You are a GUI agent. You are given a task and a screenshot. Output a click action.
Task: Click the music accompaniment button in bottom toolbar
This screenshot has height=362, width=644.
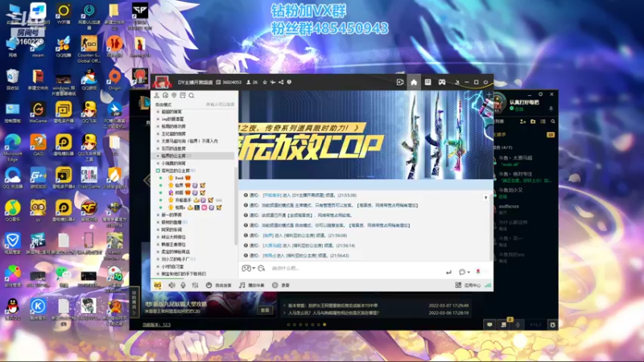tap(252, 285)
